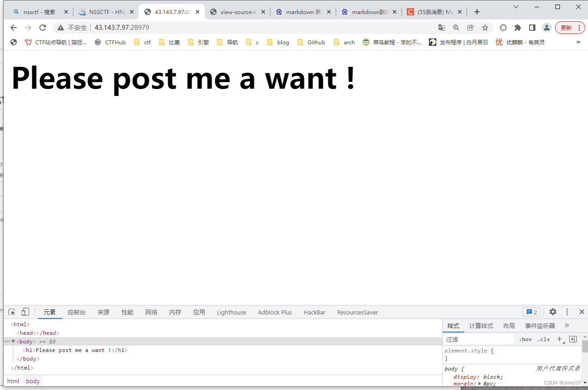Toggle the :hov element state panel
Viewport: 588px width, 390px height.
coord(525,339)
